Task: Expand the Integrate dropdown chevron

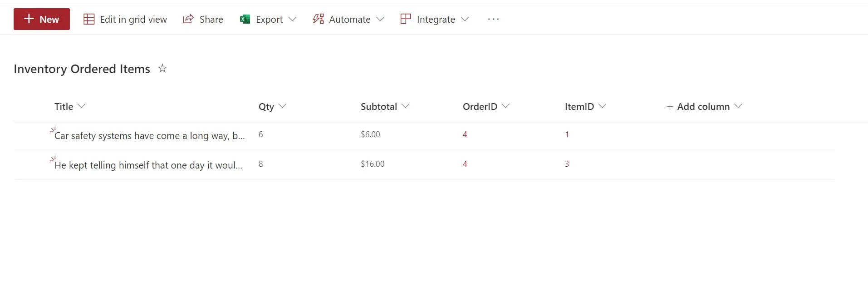Action: (x=465, y=19)
